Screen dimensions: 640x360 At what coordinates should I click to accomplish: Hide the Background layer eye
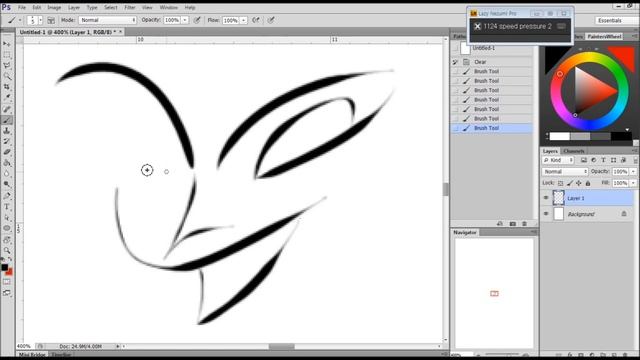(x=546, y=214)
